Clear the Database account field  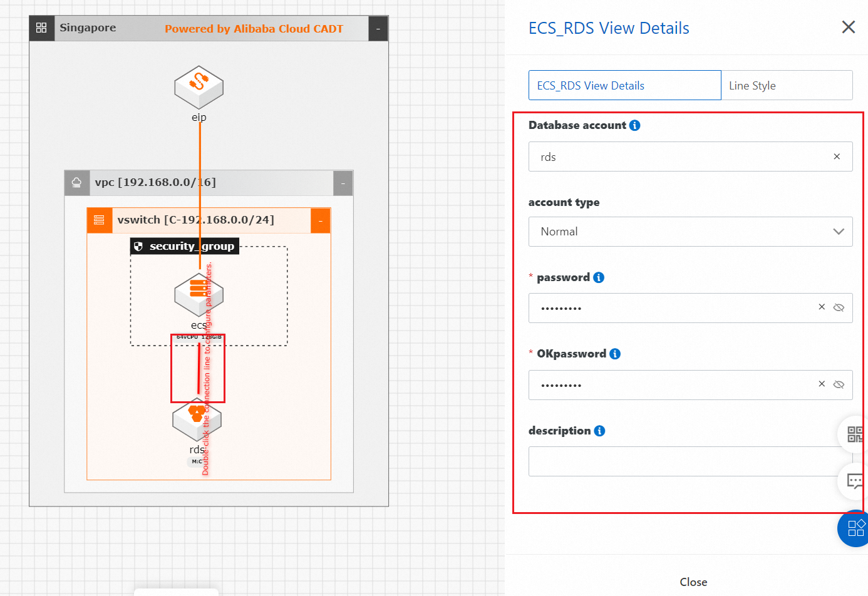pos(837,157)
